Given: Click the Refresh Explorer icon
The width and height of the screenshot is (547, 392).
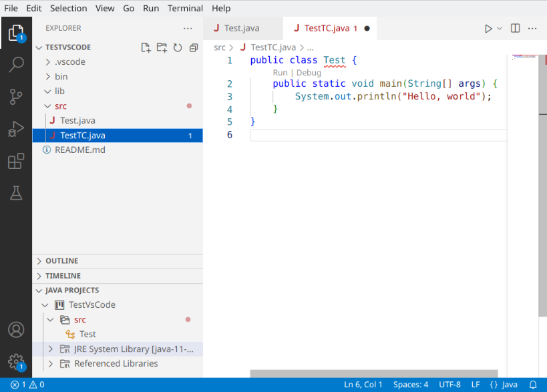Looking at the screenshot, I should [178, 47].
